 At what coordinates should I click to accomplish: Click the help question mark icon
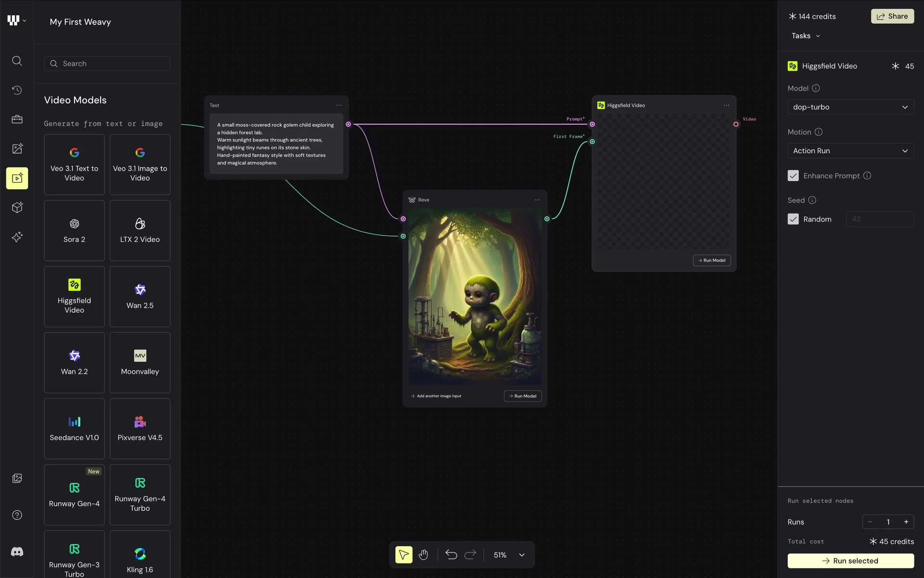click(17, 515)
